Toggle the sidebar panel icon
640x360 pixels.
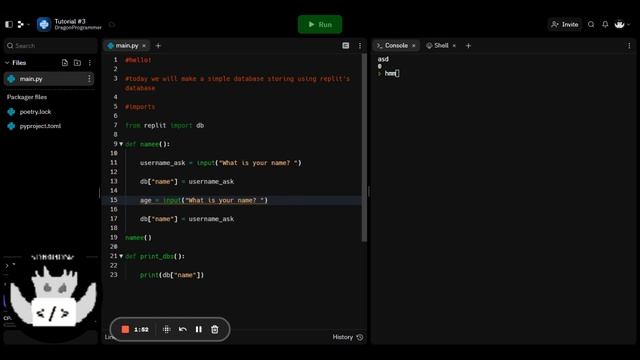tap(9, 24)
